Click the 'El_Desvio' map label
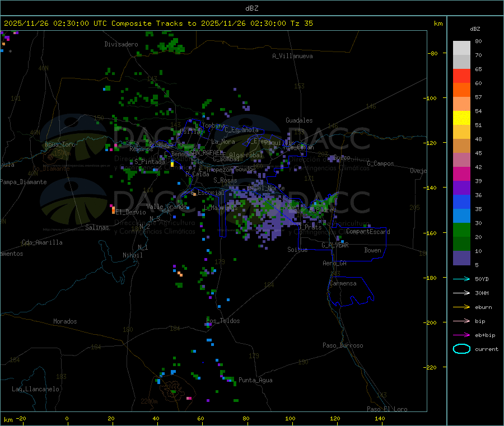This screenshot has height=426, width=504. (x=130, y=212)
